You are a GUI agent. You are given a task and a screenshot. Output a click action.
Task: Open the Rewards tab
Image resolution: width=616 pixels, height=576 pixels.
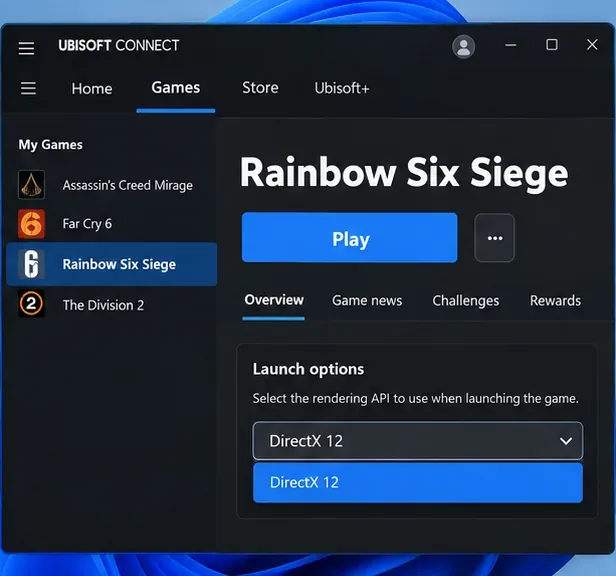click(x=556, y=301)
